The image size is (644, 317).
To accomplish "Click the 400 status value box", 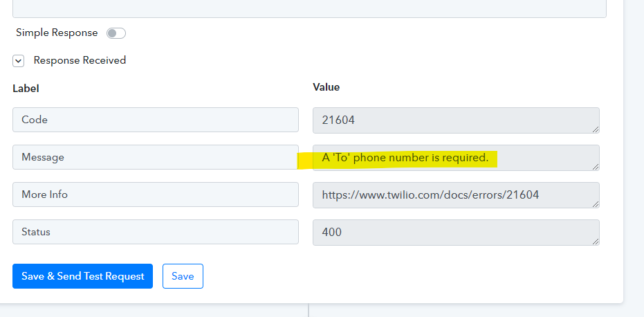I will (x=456, y=233).
